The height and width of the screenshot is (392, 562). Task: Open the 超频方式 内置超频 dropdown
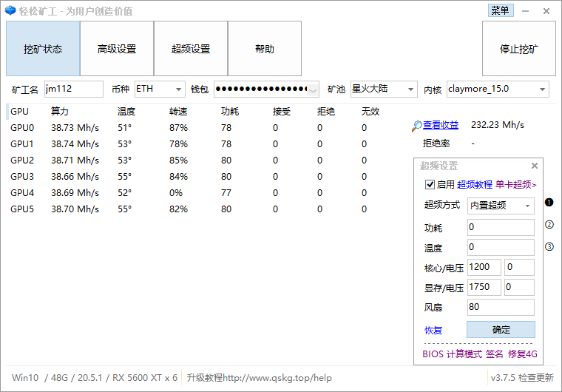point(527,206)
